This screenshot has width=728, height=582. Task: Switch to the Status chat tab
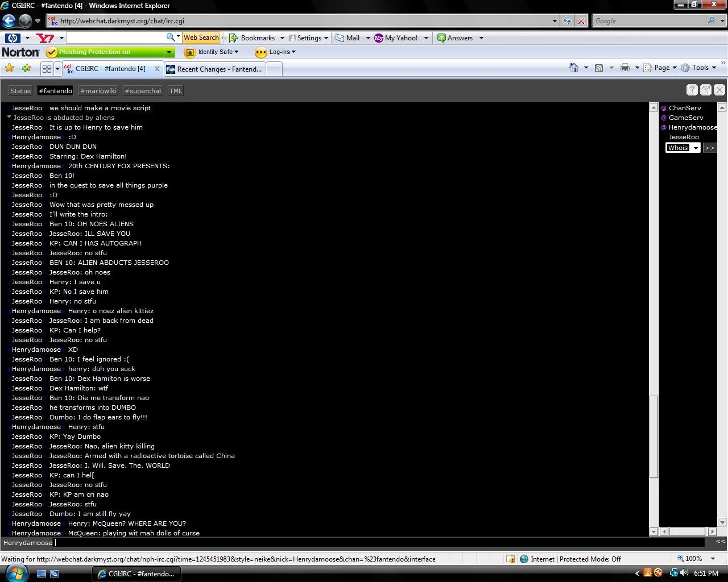[20, 91]
